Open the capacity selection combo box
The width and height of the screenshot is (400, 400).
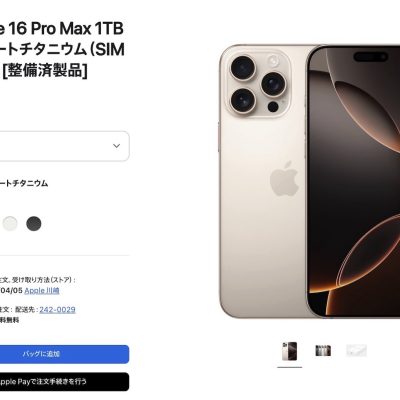(x=65, y=146)
